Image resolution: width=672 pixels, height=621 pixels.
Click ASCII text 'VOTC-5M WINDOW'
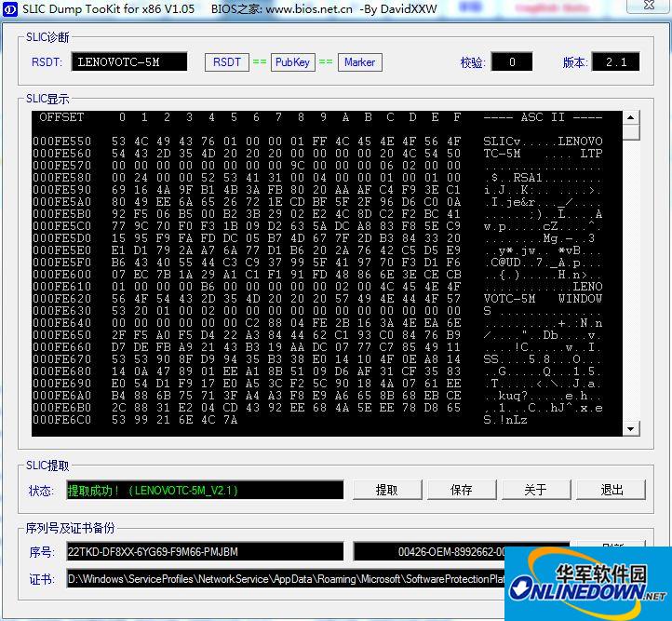(x=543, y=299)
